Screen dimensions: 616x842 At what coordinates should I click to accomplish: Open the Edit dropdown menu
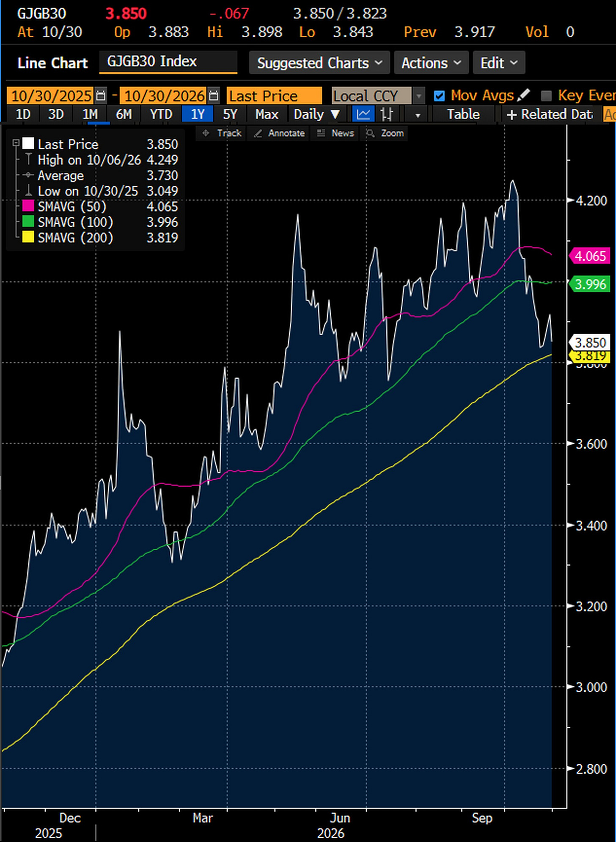pos(499,63)
